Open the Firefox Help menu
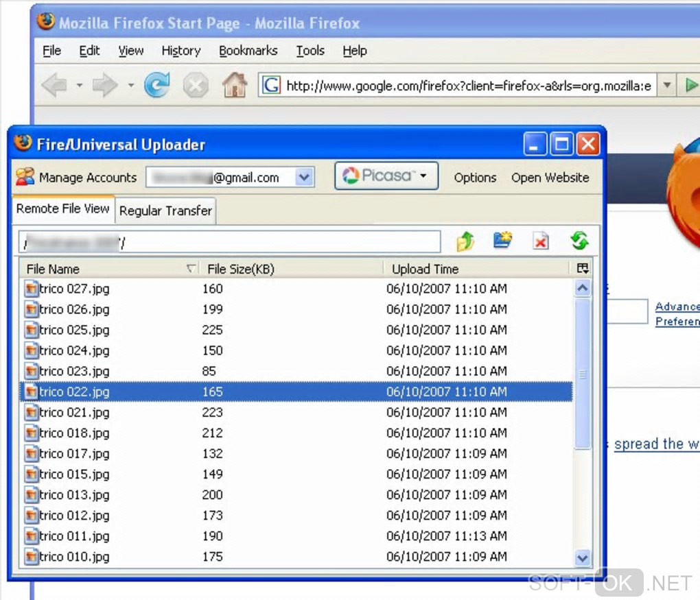 355,51
